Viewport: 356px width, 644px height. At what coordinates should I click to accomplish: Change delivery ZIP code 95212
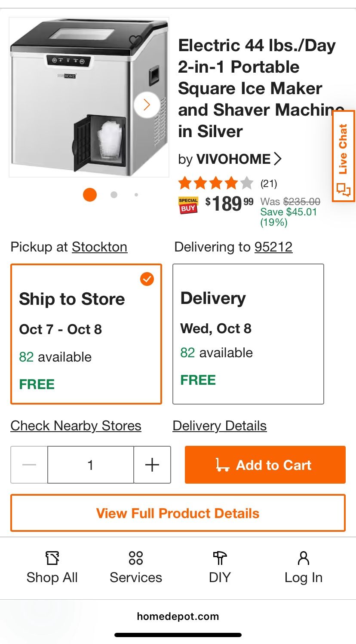coord(273,247)
